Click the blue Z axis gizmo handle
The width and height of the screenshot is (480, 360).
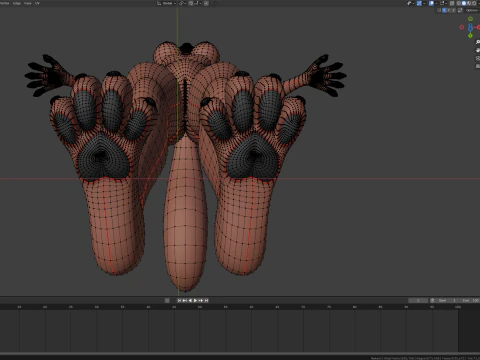click(x=470, y=27)
